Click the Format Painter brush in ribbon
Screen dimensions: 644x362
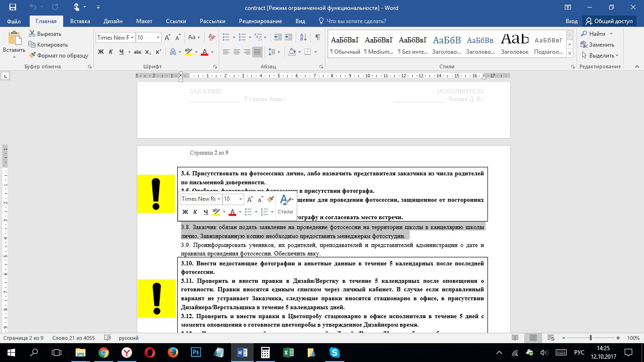click(x=33, y=56)
